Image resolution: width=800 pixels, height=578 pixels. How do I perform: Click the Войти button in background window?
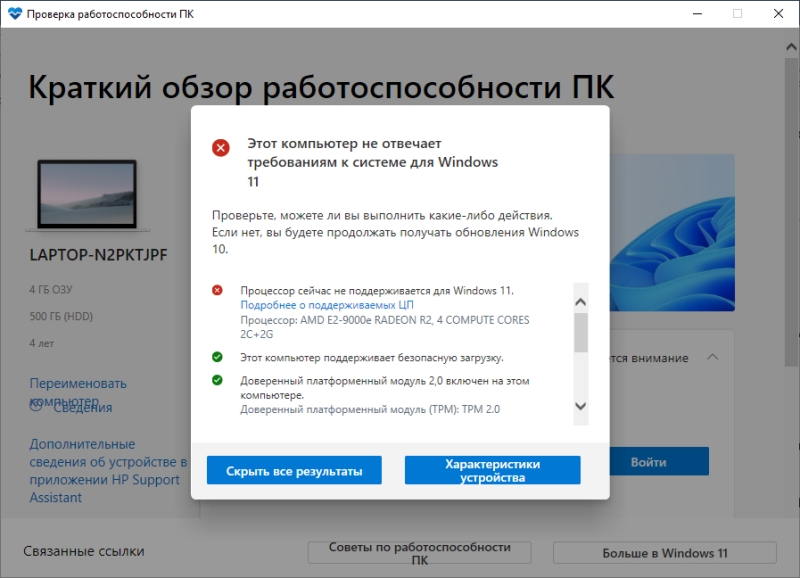(x=659, y=462)
